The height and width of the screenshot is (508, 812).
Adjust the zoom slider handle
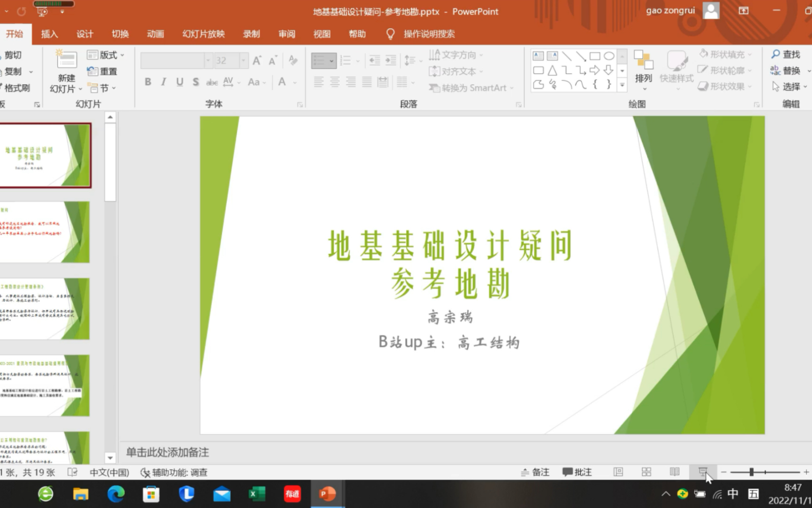751,472
